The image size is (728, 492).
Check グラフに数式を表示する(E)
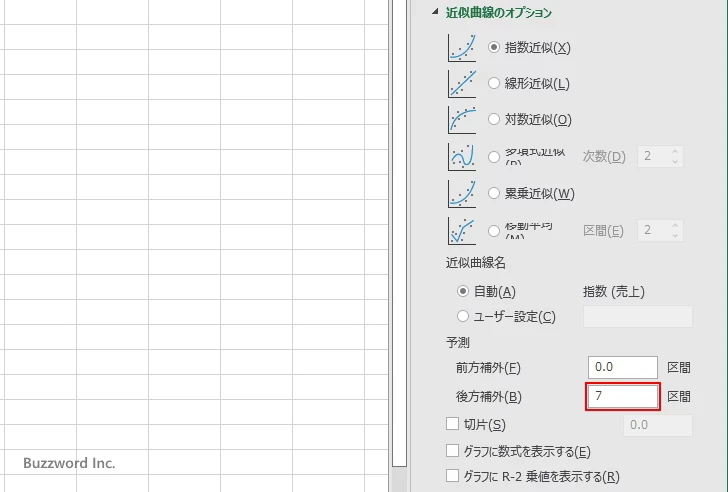(452, 450)
